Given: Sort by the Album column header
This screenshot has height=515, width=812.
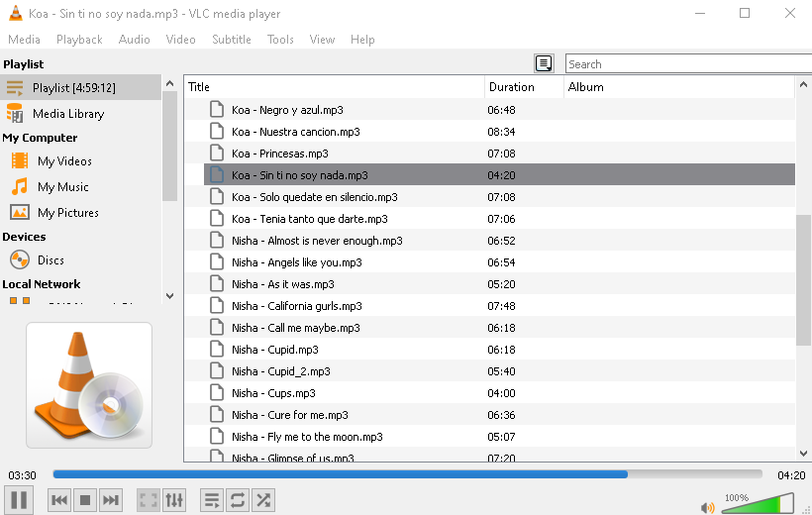Looking at the screenshot, I should [x=679, y=87].
